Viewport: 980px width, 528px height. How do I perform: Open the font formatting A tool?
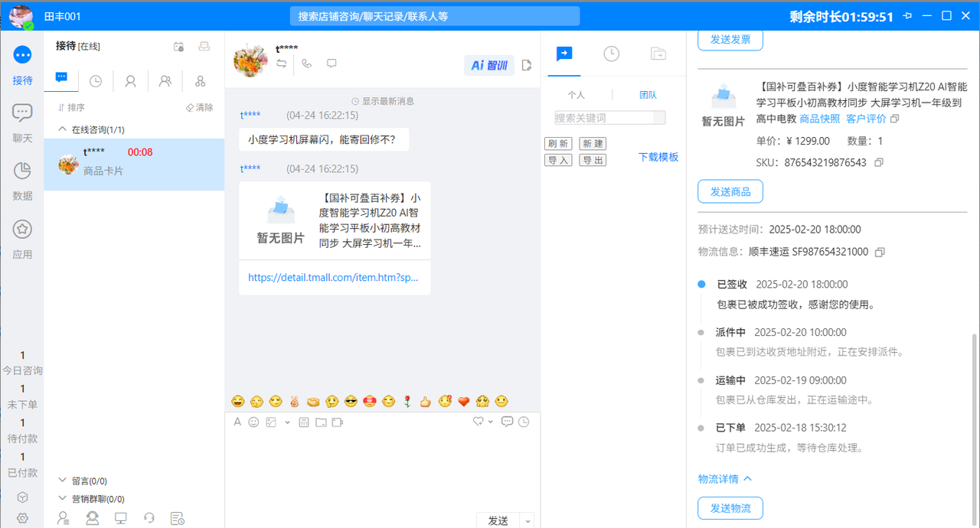pos(237,422)
